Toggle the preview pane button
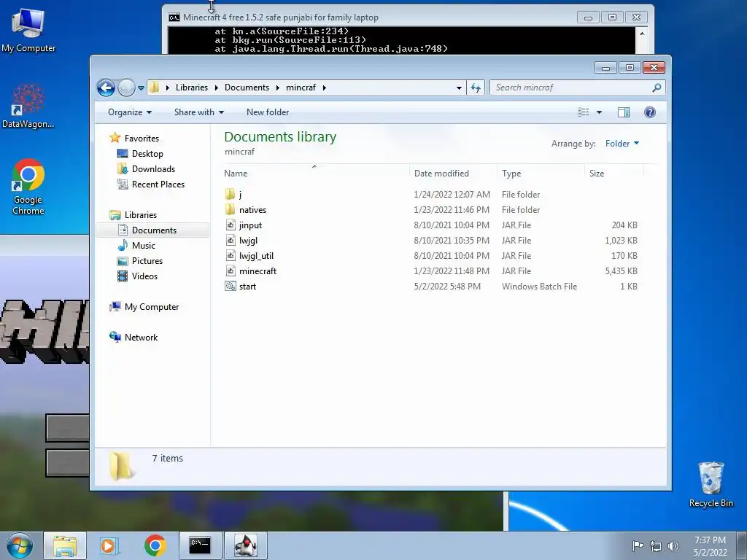 point(624,112)
